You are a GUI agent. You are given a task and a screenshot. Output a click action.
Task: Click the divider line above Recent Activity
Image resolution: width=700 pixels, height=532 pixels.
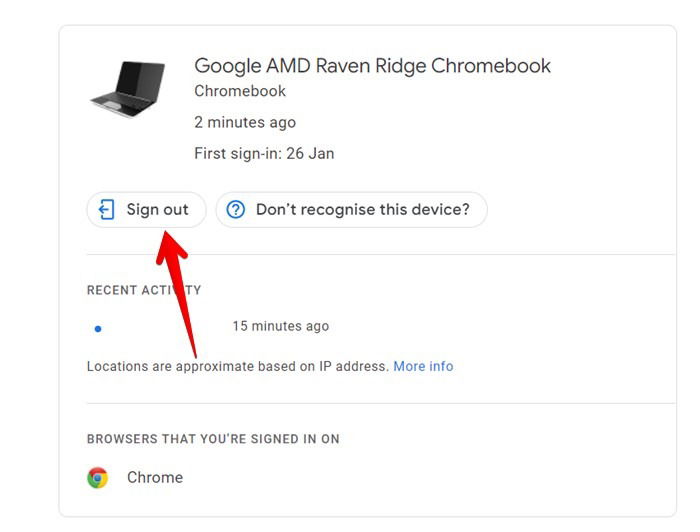pyautogui.click(x=380, y=254)
